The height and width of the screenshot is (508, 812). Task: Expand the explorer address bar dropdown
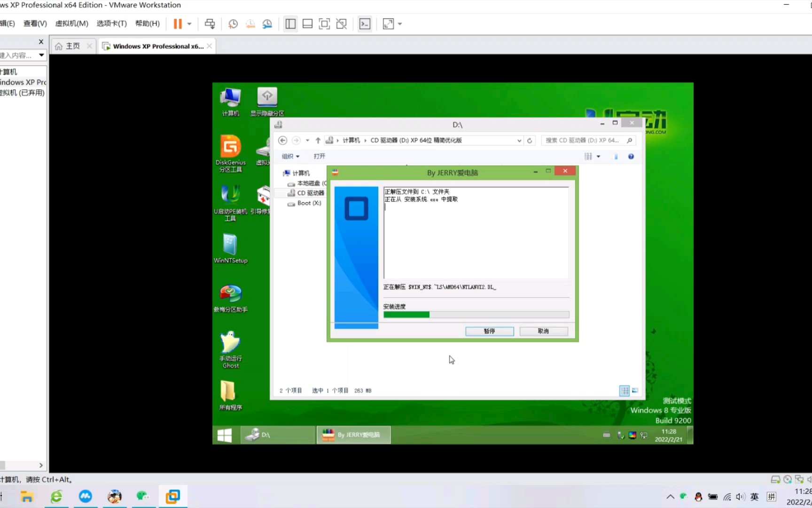coord(519,140)
